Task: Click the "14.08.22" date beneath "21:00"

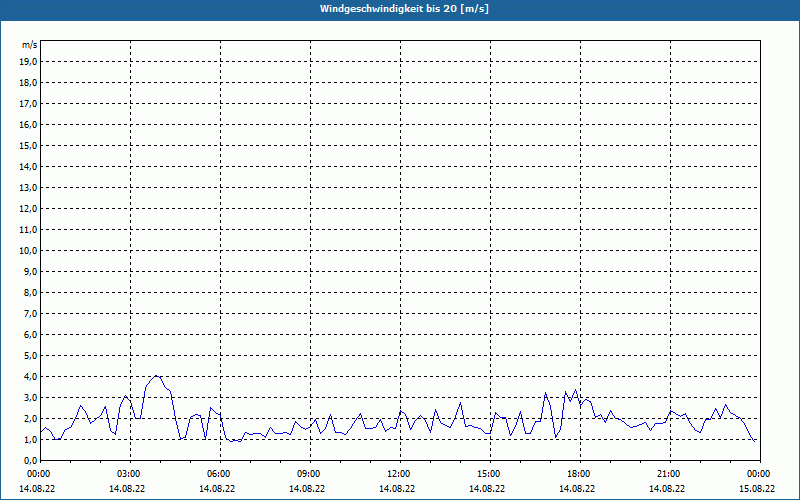Action: [667, 489]
